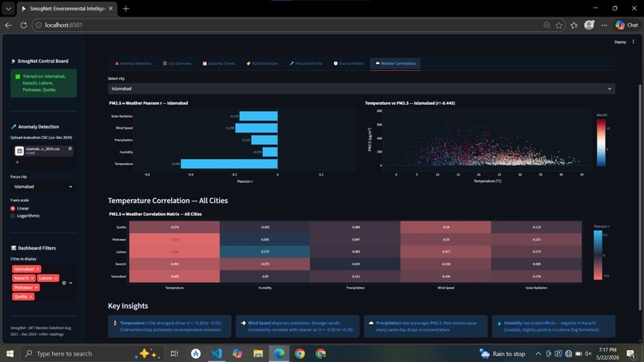Image resolution: width=644 pixels, height=362 pixels.
Task: Remove the Islamabad city tag
Action: [x=38, y=269]
